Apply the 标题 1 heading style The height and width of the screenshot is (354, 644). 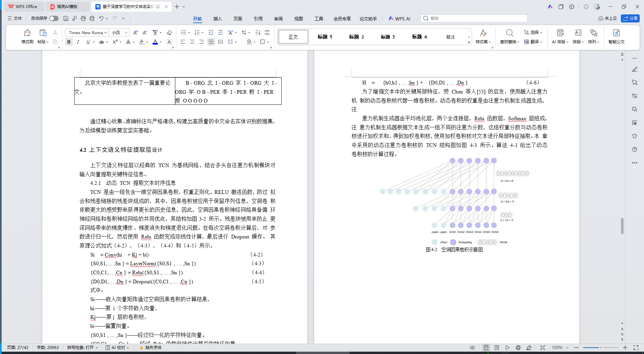(x=325, y=37)
